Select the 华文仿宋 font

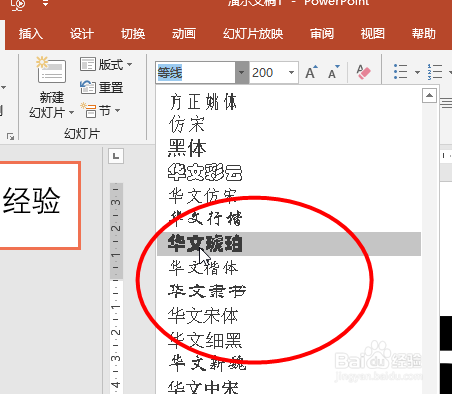click(289, 196)
